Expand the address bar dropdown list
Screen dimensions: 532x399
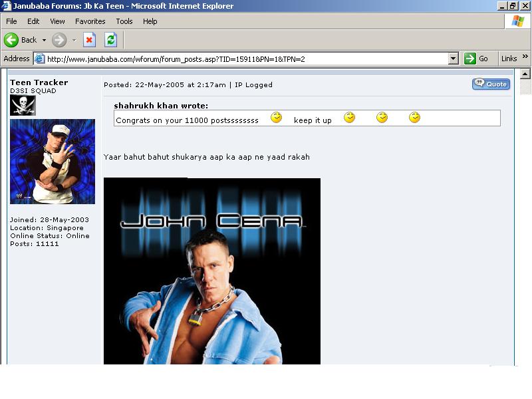point(454,59)
